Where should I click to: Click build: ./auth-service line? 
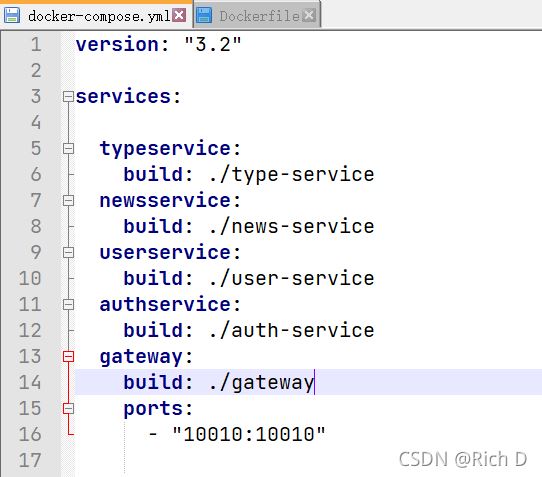(x=249, y=330)
